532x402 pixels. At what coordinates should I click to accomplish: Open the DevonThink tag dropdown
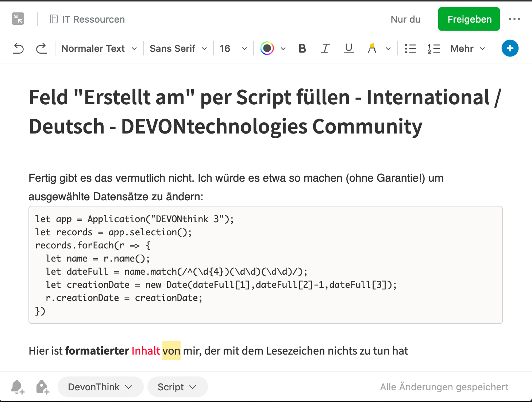[100, 387]
